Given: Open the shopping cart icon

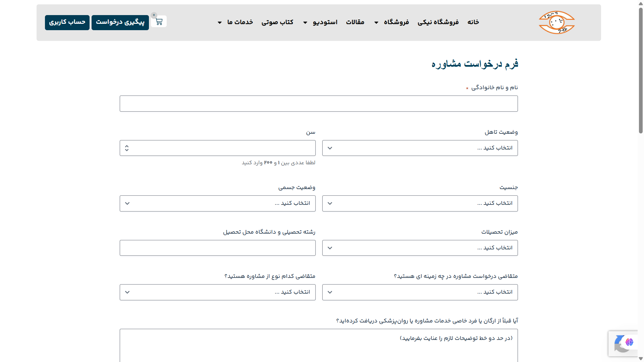Looking at the screenshot, I should (x=159, y=22).
